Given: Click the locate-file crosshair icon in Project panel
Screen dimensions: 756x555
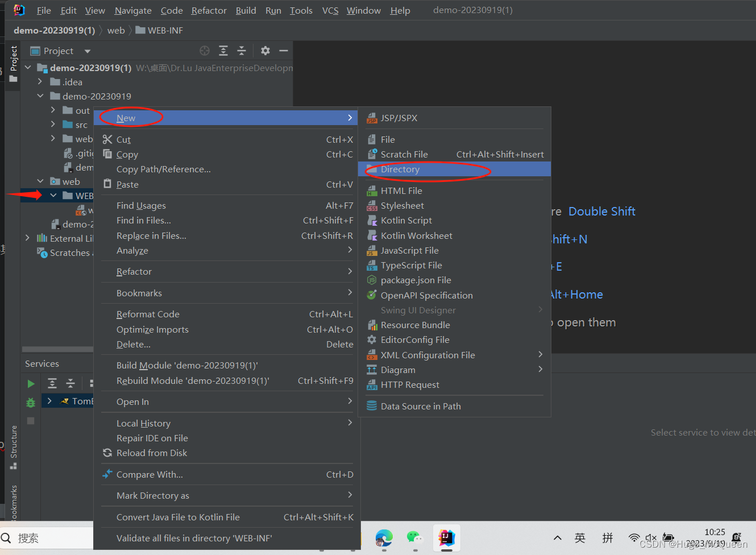Looking at the screenshot, I should coord(205,51).
